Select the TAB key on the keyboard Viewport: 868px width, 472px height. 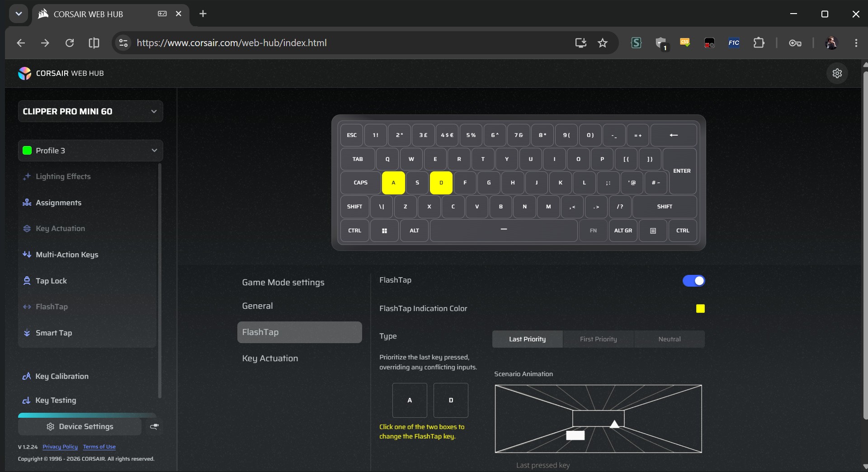click(358, 159)
